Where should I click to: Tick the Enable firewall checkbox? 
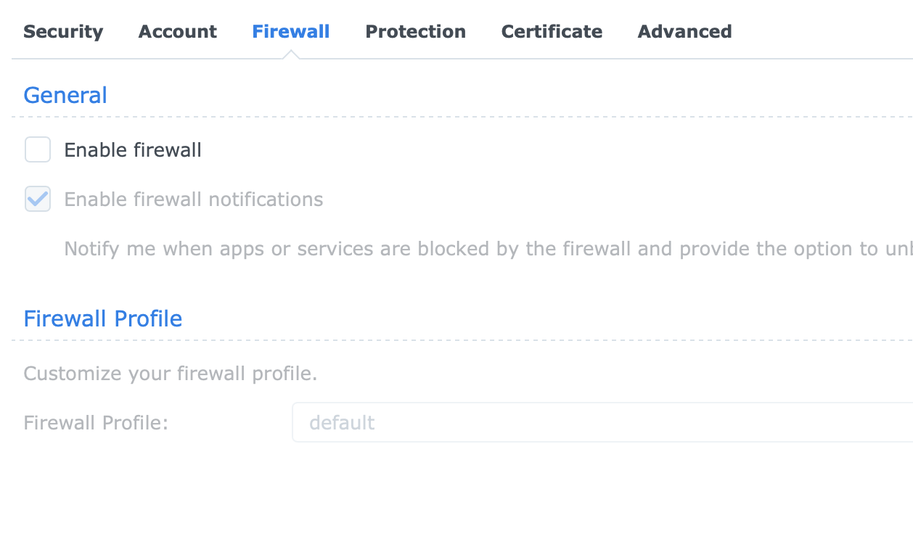click(38, 150)
